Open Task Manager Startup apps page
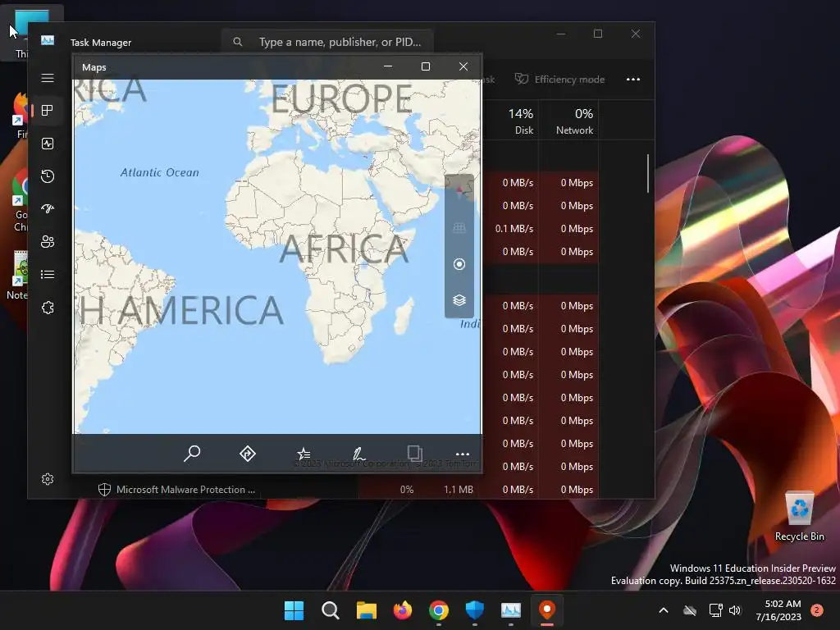 click(48, 209)
